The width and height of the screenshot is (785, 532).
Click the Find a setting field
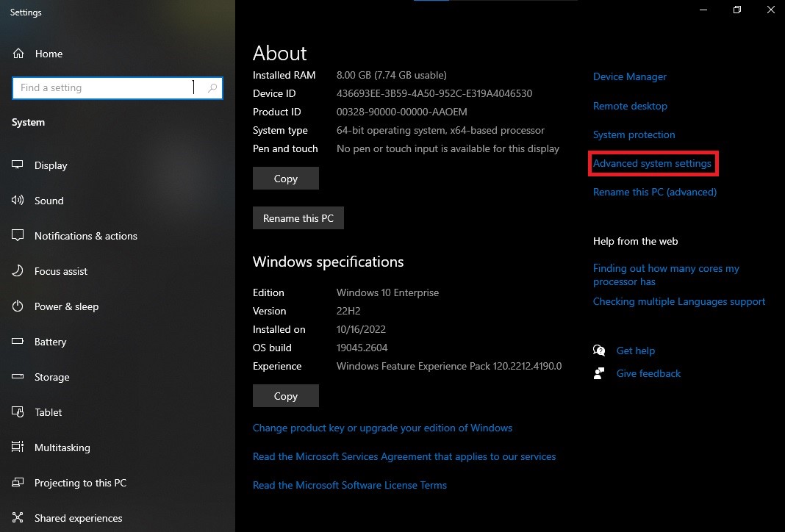pyautogui.click(x=103, y=88)
